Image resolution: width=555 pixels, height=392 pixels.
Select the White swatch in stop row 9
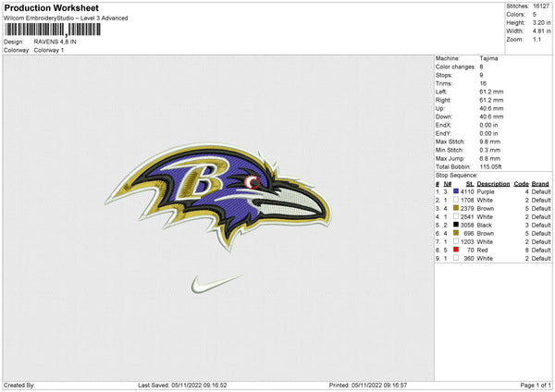click(456, 258)
